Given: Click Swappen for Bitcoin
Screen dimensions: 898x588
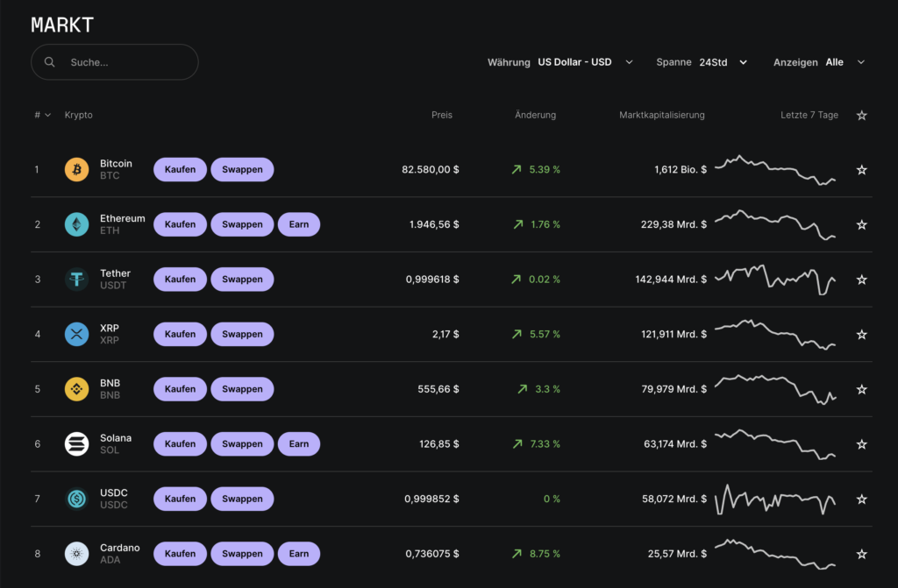Looking at the screenshot, I should [242, 169].
